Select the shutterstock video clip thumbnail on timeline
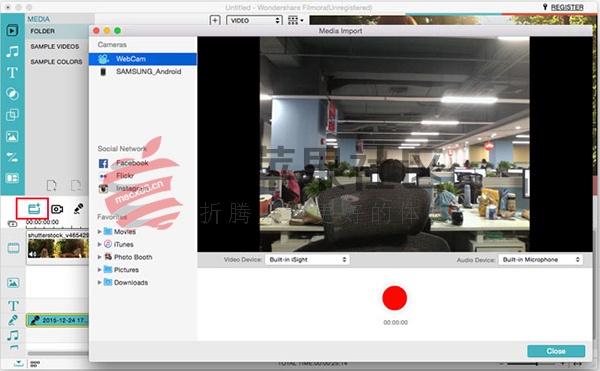 (x=58, y=247)
